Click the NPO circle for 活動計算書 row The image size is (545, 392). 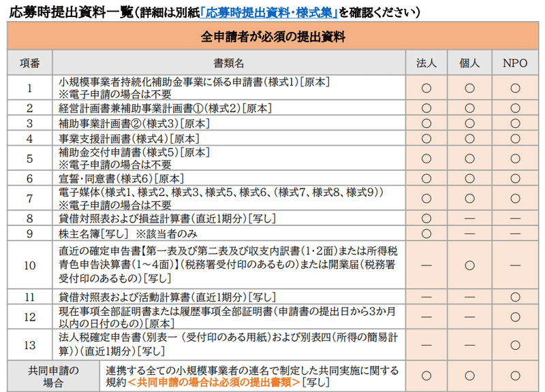515,297
